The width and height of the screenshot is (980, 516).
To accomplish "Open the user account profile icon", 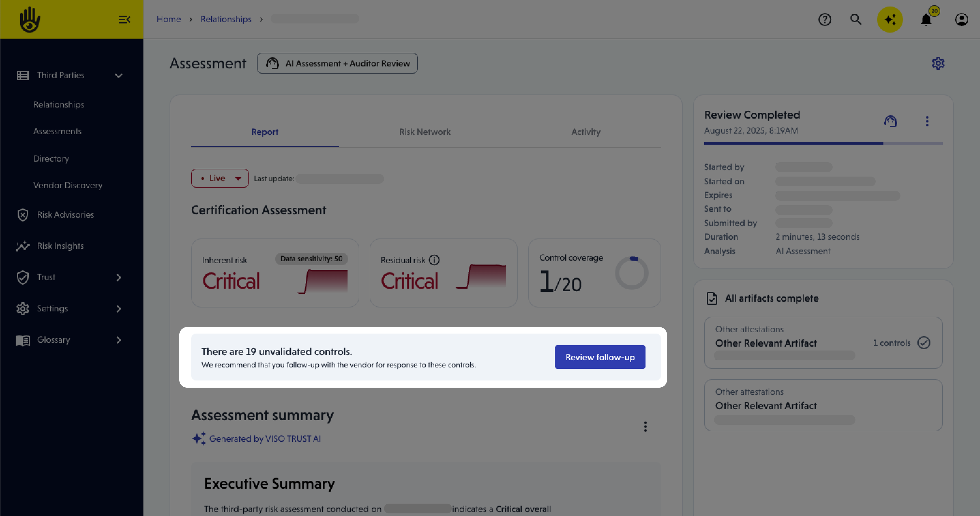I will click(x=961, y=20).
